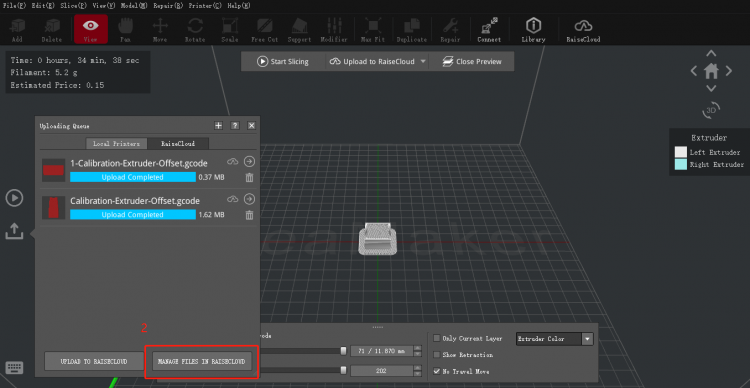
Task: Open the Slice menu
Action: pyautogui.click(x=72, y=6)
